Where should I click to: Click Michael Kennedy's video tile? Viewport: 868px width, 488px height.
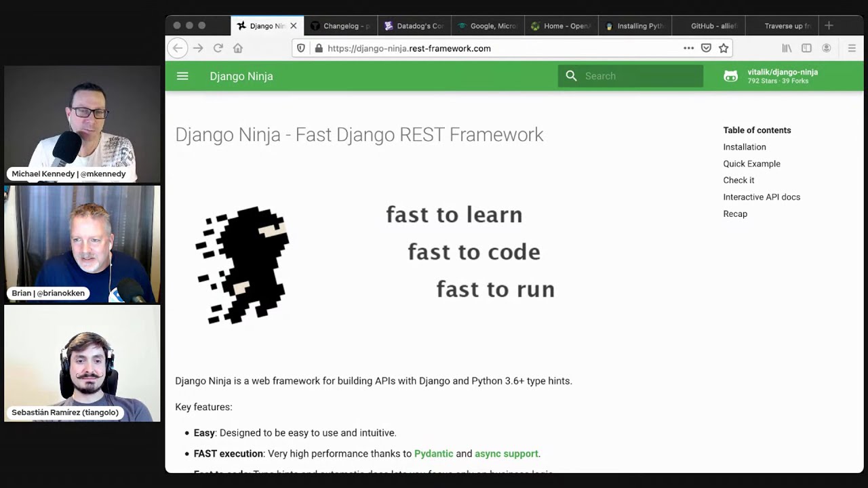82,124
